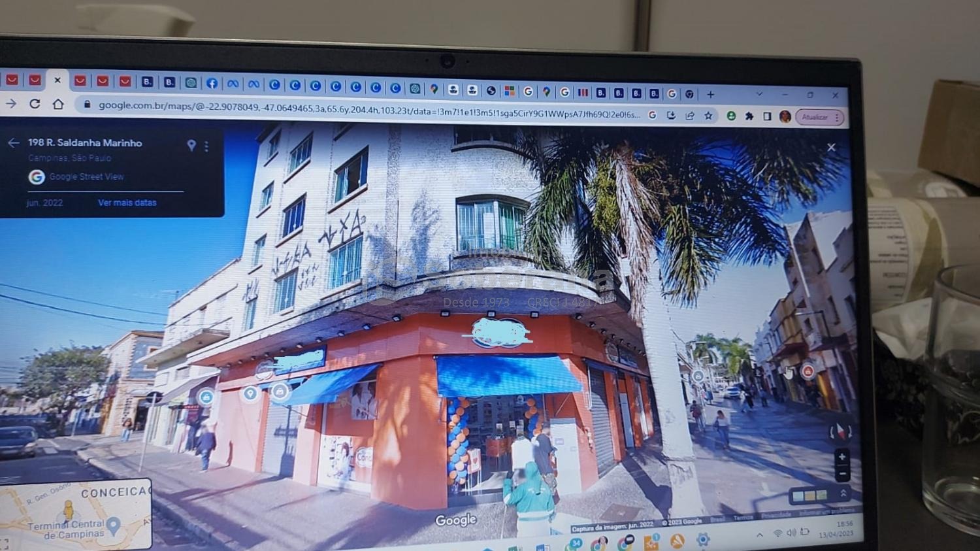Click the compass to rotate the view

click(841, 432)
